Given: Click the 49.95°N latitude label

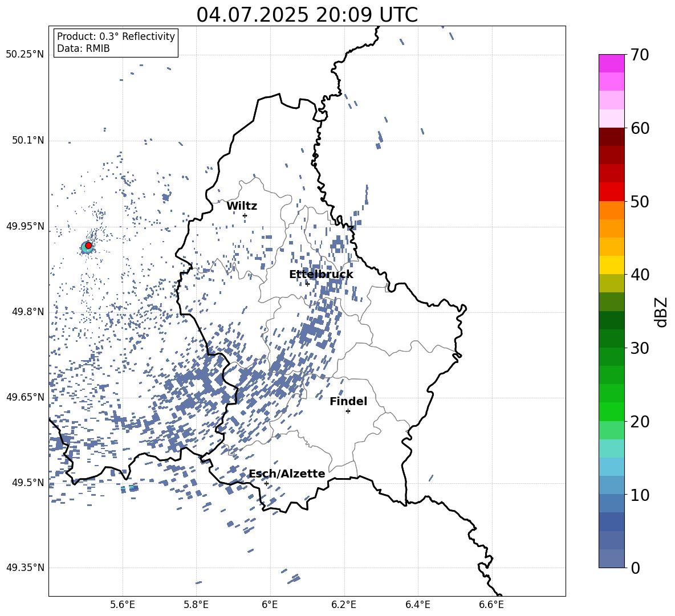Looking at the screenshot, I should click(x=25, y=226).
